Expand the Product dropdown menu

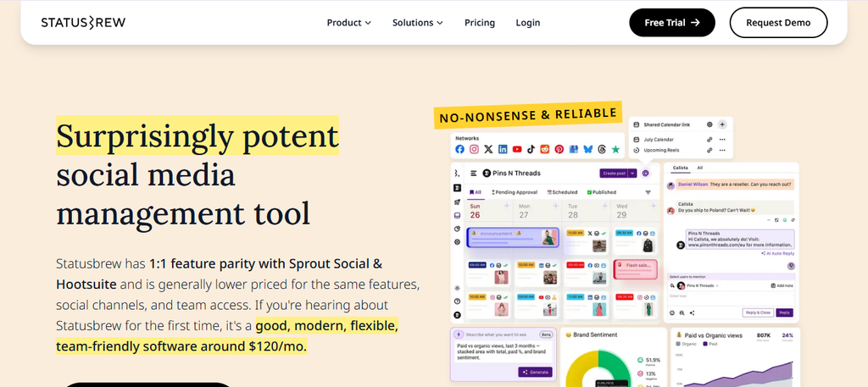348,23
